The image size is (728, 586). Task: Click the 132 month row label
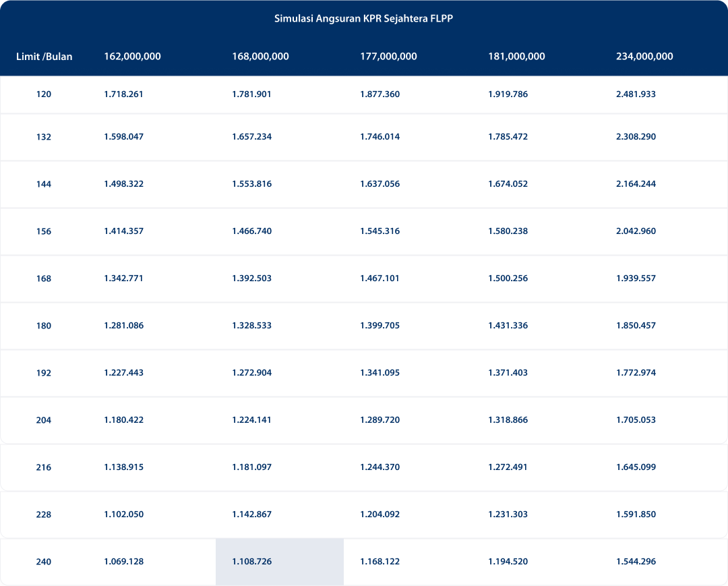44,137
